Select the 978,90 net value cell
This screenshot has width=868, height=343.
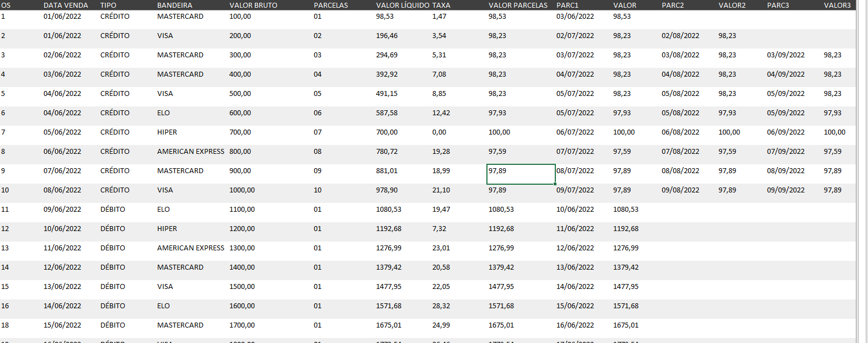(x=387, y=190)
